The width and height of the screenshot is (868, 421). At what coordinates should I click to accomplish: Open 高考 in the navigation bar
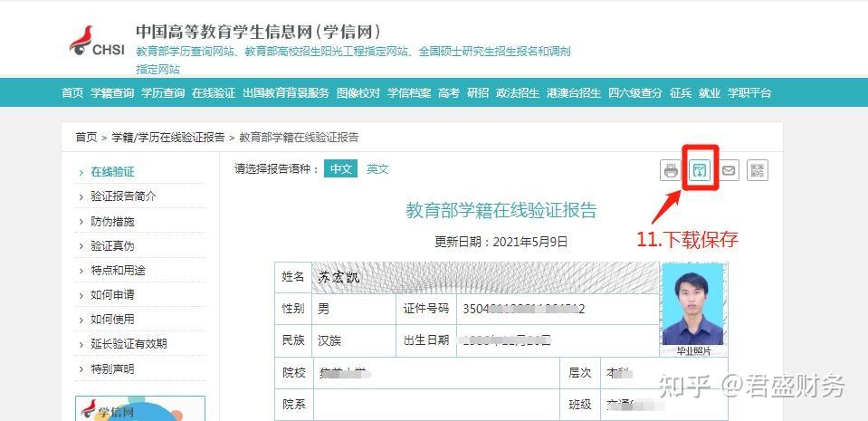[449, 93]
